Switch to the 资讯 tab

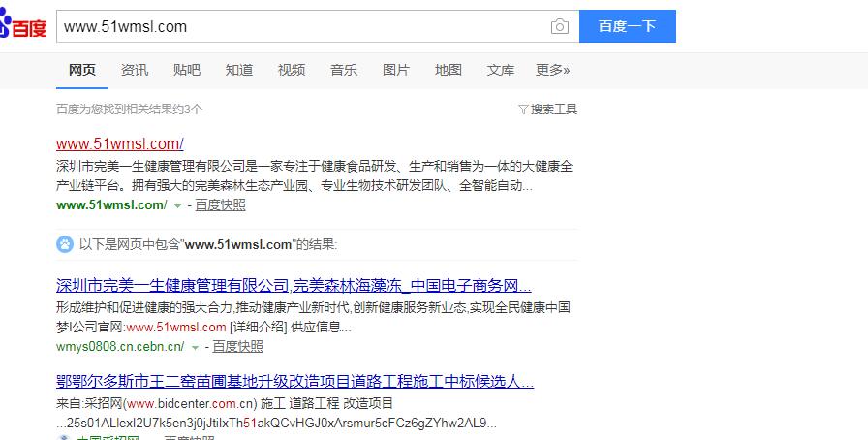(x=135, y=70)
